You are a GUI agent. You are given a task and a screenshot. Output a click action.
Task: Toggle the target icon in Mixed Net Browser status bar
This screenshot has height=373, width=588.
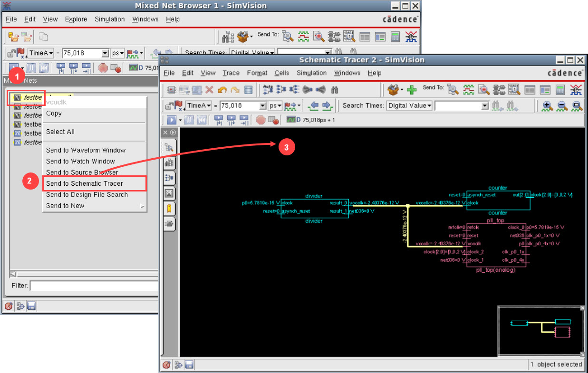[8, 306]
